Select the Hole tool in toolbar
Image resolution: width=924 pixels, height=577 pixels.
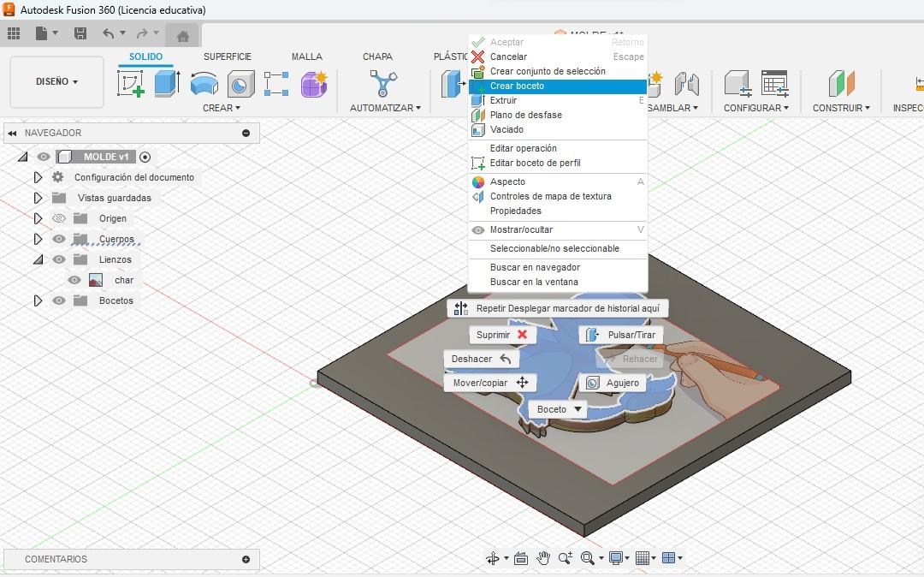tap(241, 84)
